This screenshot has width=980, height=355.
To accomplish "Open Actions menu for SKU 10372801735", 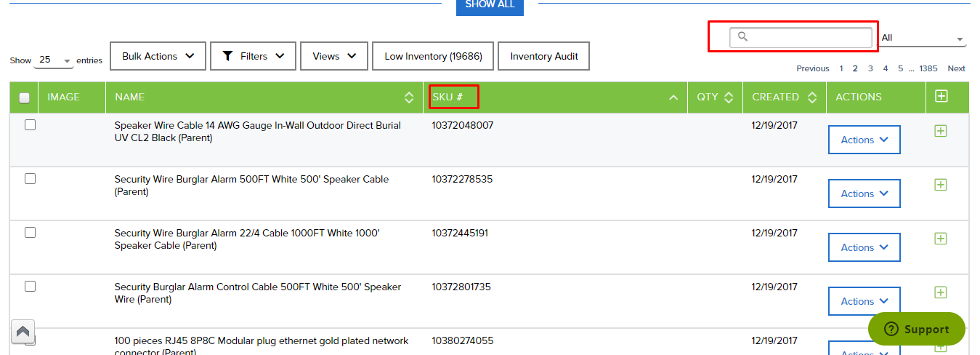I will (864, 301).
